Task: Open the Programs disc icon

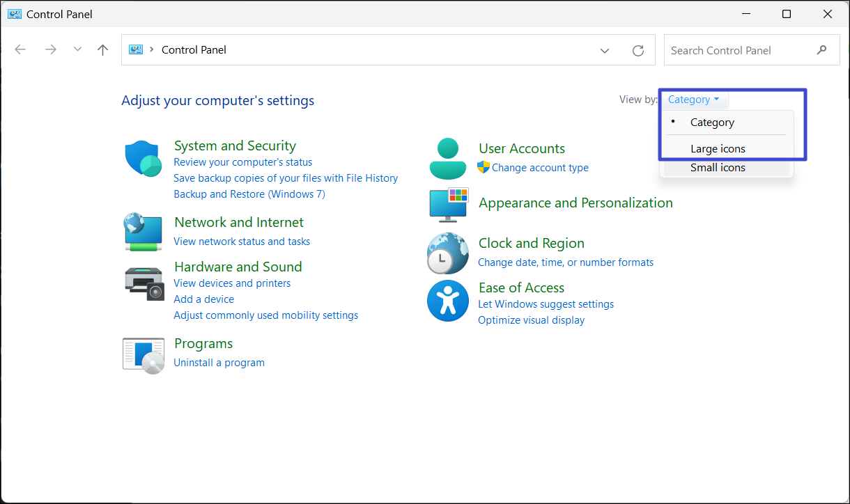Action: coord(144,355)
